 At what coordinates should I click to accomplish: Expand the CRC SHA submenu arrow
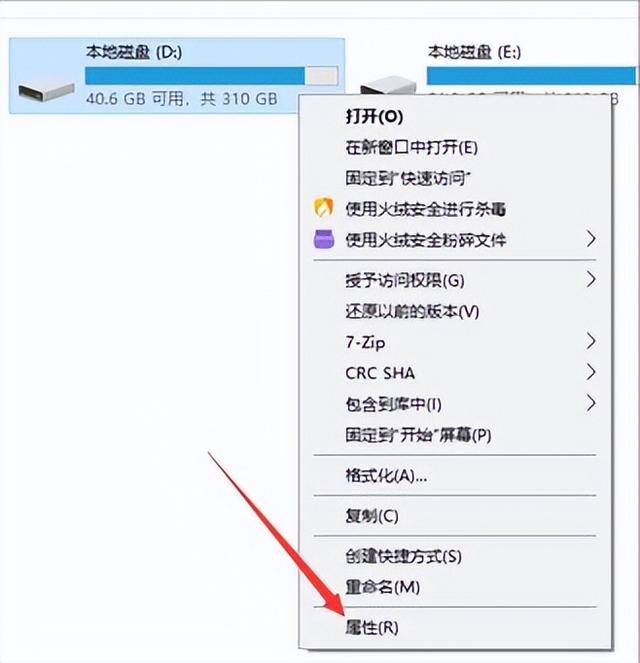point(591,372)
